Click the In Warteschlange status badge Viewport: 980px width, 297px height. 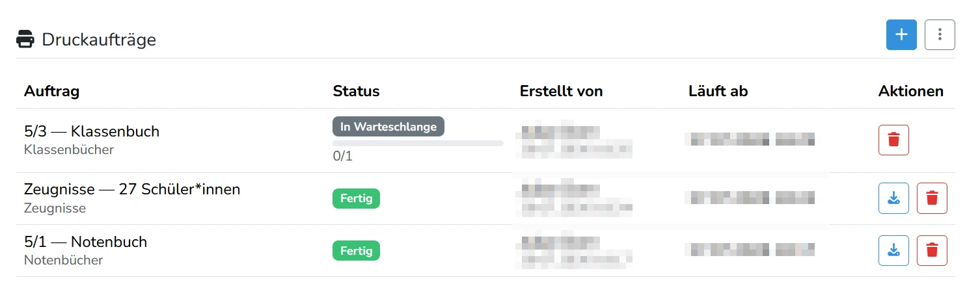pyautogui.click(x=388, y=127)
